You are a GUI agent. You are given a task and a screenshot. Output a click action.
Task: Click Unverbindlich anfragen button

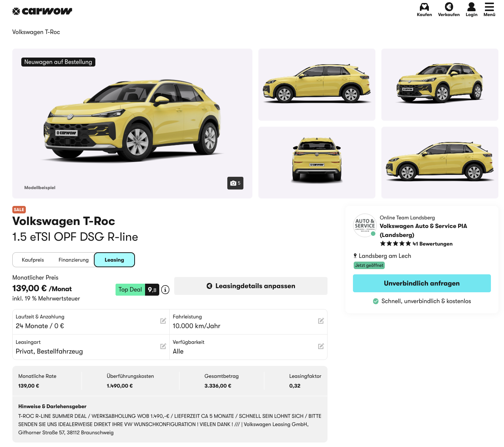[x=422, y=283]
